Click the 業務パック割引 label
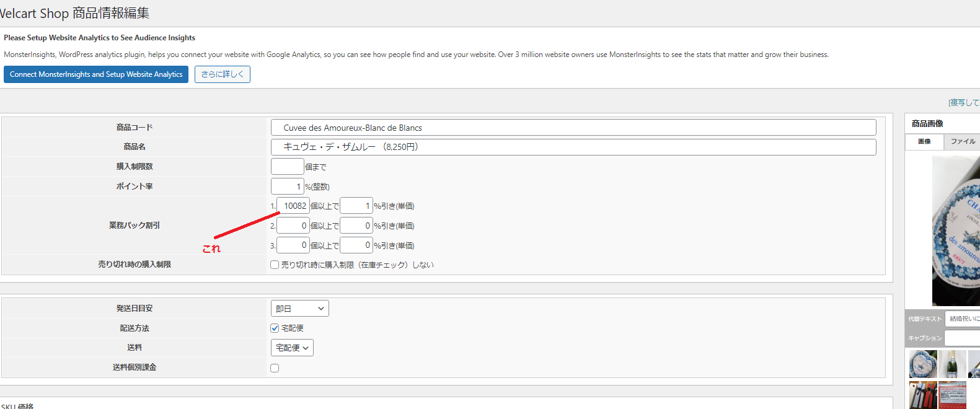This screenshot has width=980, height=409. (135, 225)
